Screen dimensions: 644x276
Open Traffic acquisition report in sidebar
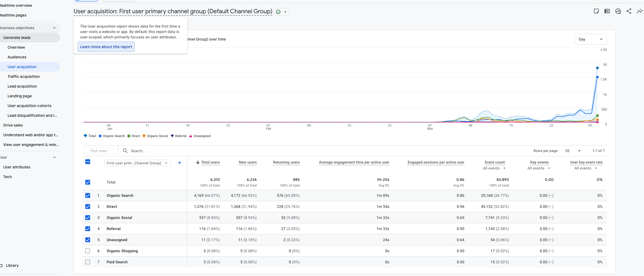point(24,77)
